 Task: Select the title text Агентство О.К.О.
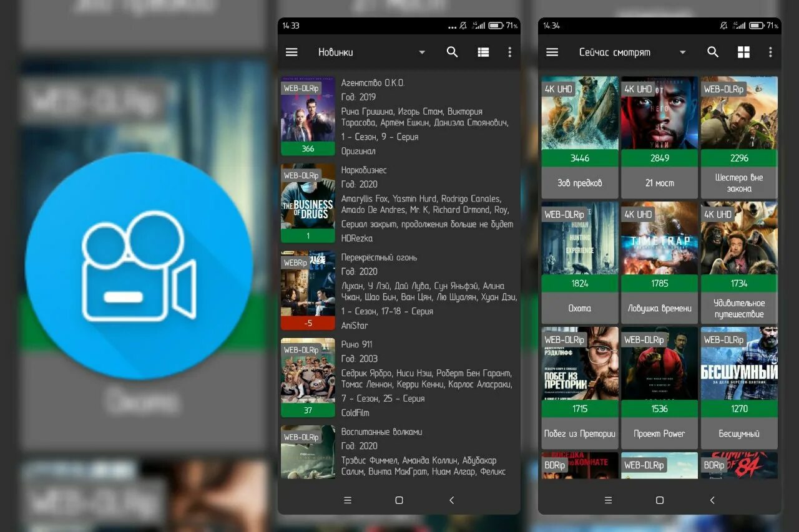373,83
